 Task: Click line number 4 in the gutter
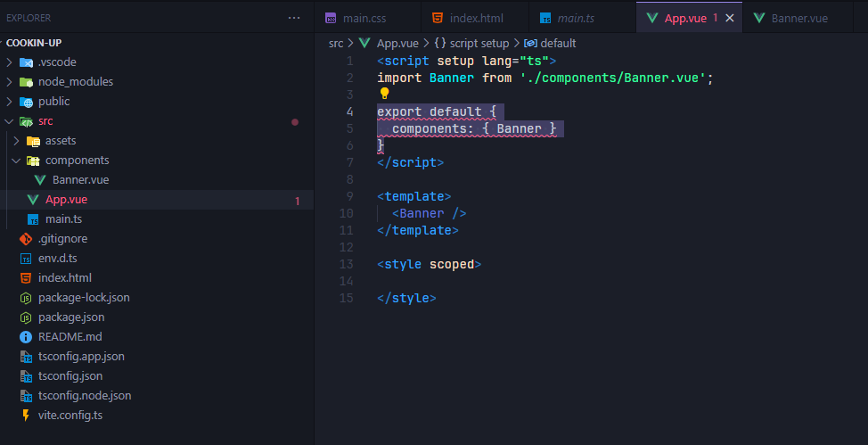click(x=349, y=112)
